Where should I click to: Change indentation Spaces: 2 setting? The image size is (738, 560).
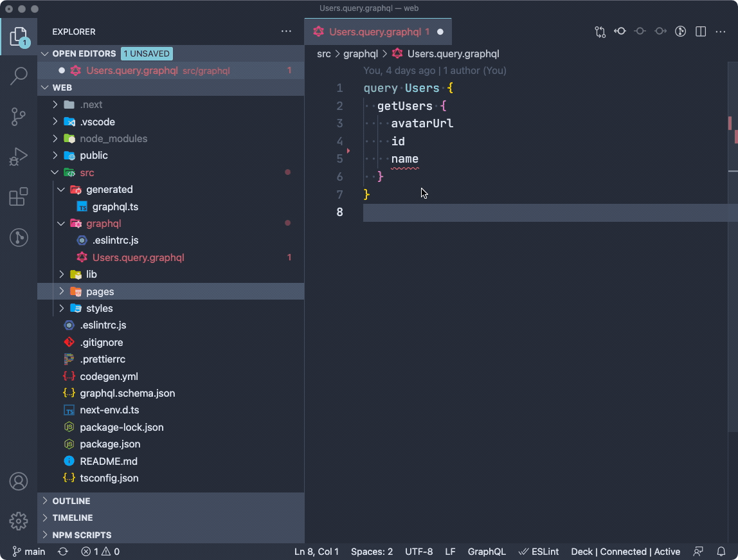click(x=372, y=552)
